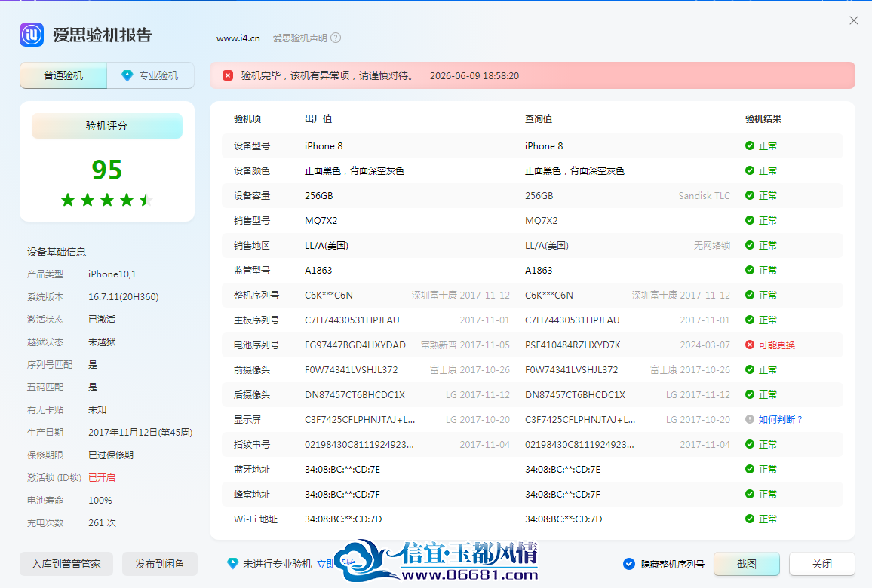Click the grey info icon in 显示屏 row
Viewport: 872px width, 588px height.
(750, 420)
